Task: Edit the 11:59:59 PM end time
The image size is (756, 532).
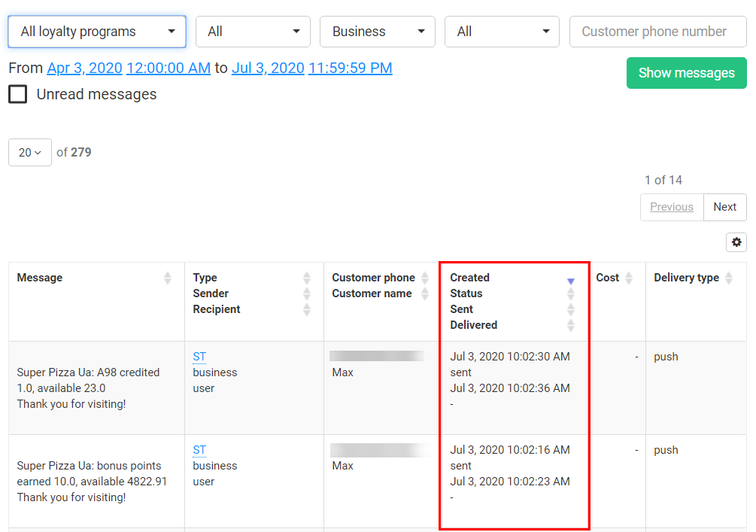Action: (x=350, y=68)
